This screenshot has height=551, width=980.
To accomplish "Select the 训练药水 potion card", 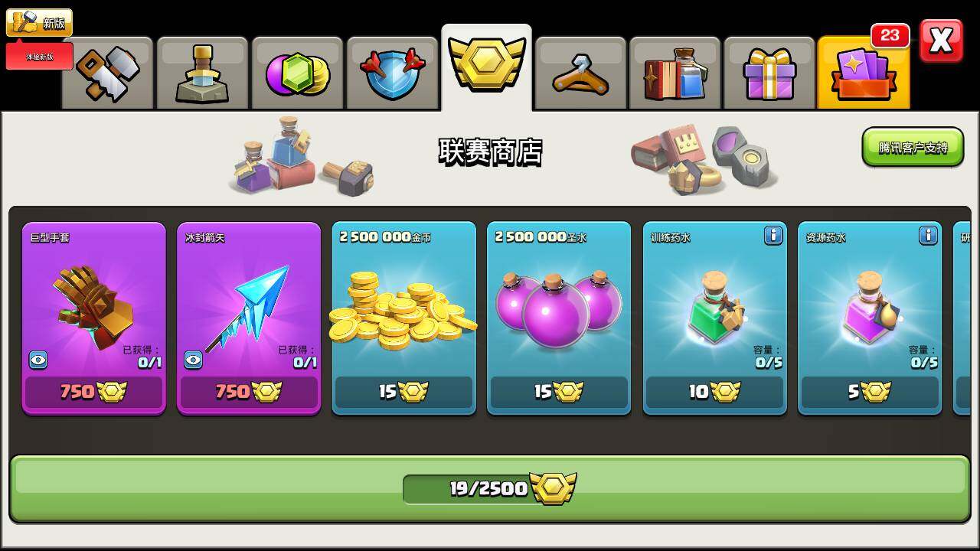I will pyautogui.click(x=715, y=318).
